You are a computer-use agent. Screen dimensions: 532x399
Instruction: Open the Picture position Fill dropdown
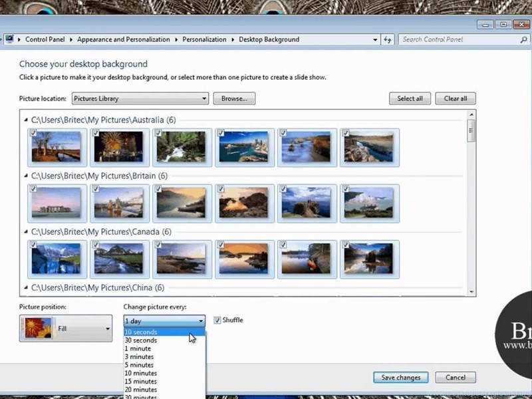pos(66,329)
